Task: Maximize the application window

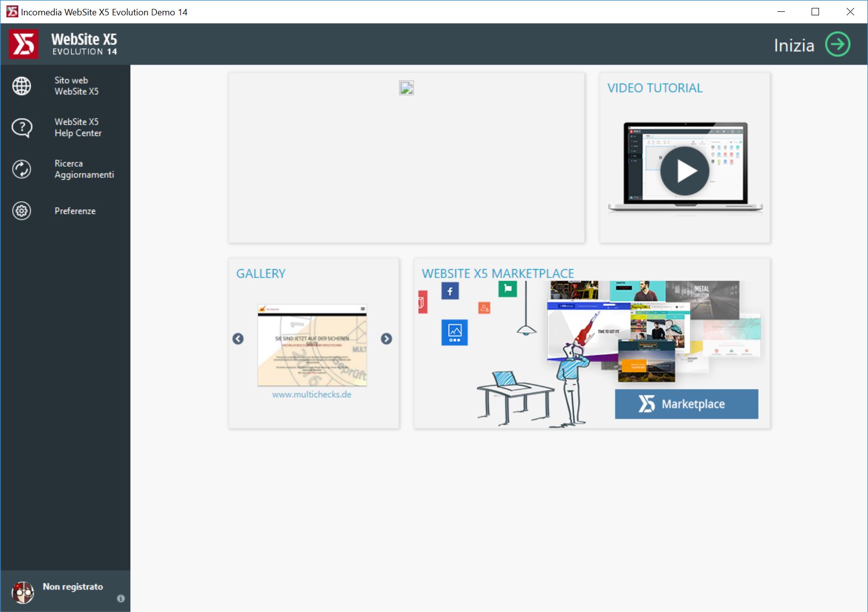Action: (816, 12)
